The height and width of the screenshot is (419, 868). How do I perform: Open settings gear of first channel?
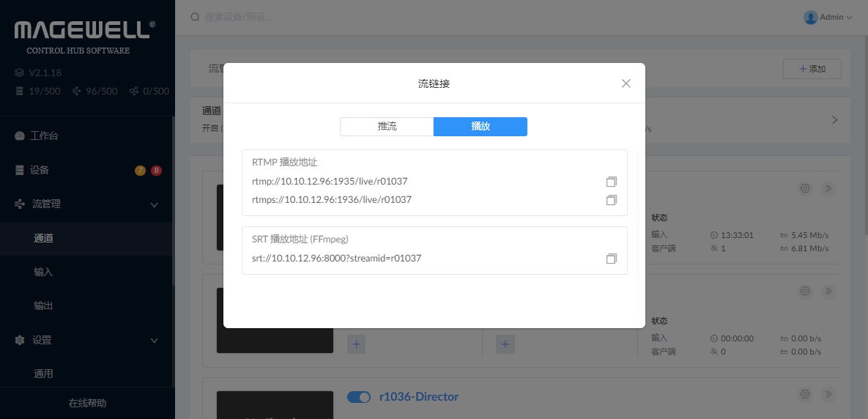point(805,188)
